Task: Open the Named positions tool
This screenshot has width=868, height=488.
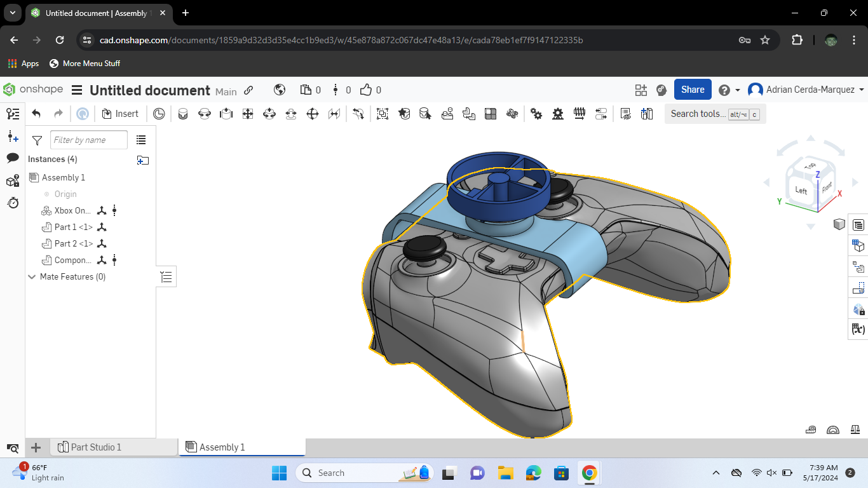Action: (x=625, y=114)
